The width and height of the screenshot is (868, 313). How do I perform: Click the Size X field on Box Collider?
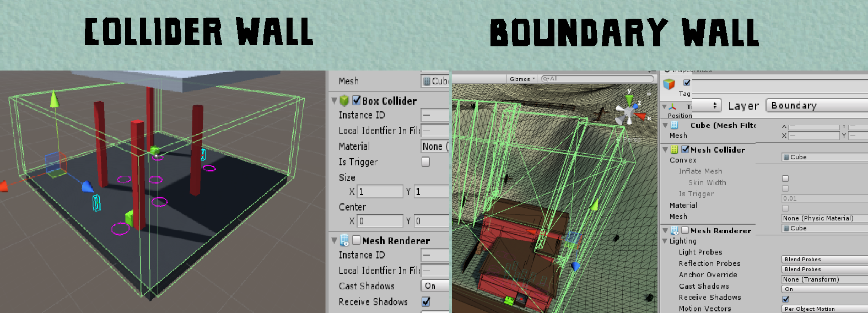(380, 191)
